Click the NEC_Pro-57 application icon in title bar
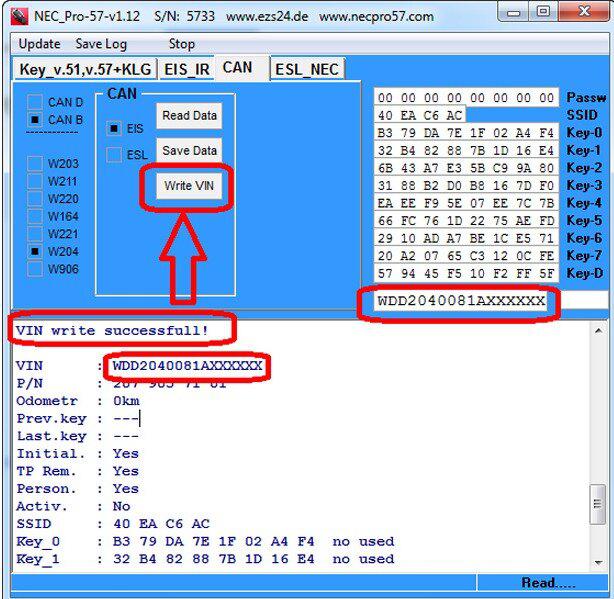 [x=19, y=16]
